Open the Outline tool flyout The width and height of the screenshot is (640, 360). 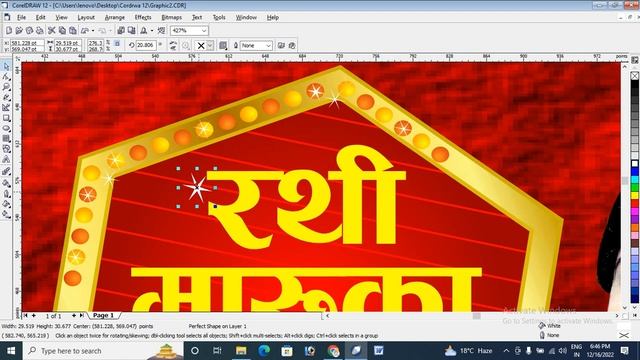(x=6, y=193)
